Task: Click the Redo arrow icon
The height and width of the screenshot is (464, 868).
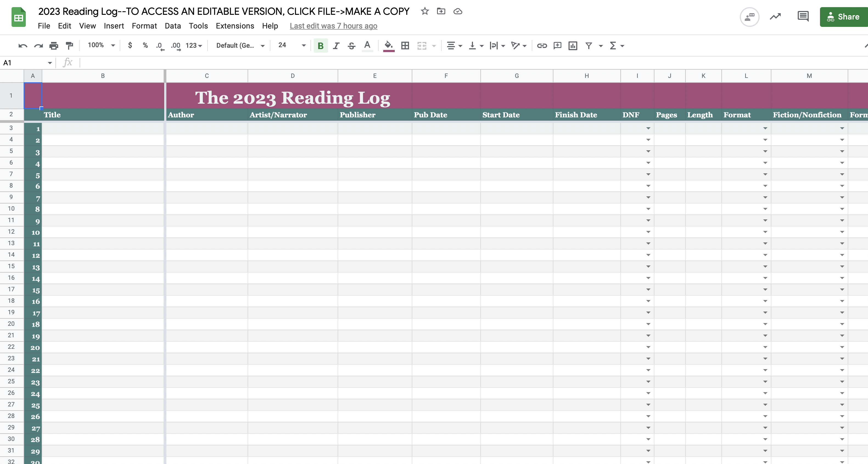Action: (38, 46)
